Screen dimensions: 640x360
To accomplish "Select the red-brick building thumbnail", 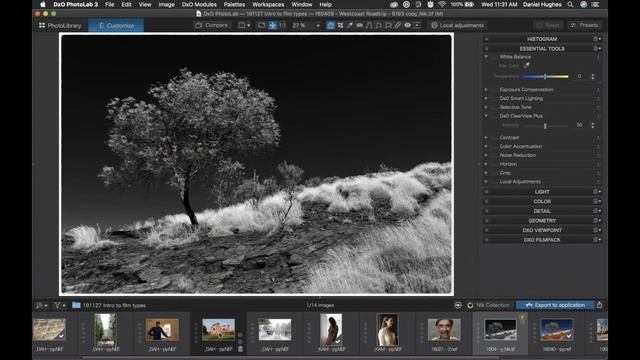I will click(218, 330).
